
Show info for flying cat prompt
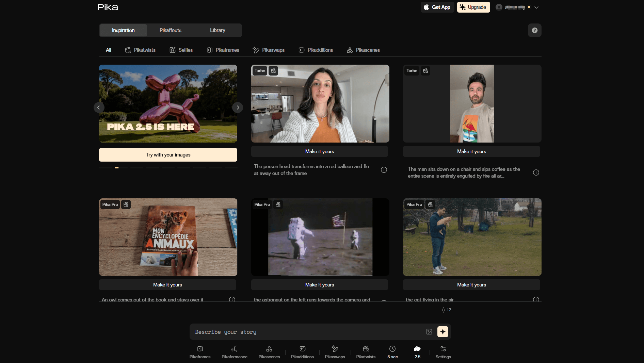(x=536, y=299)
